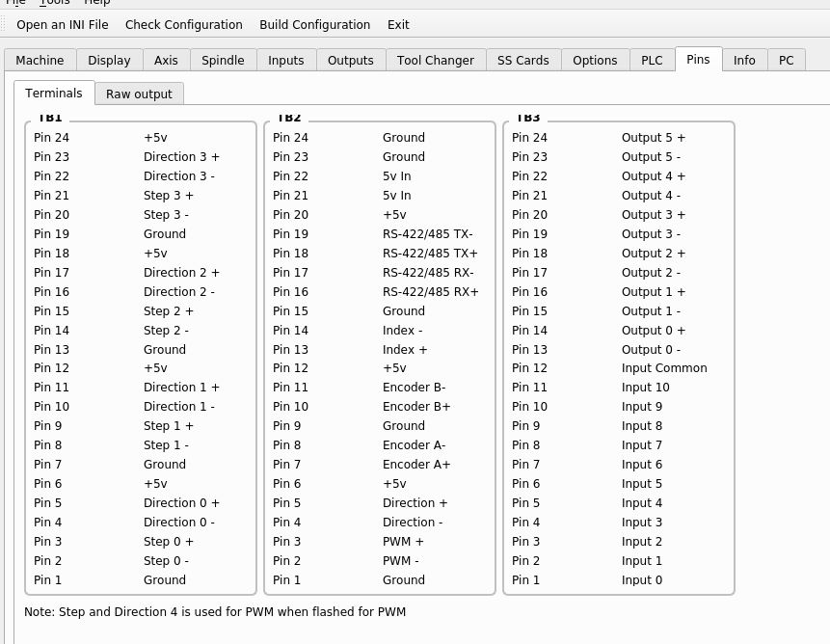
Task: Click Build Configuration toolbar button
Action: coord(314,25)
